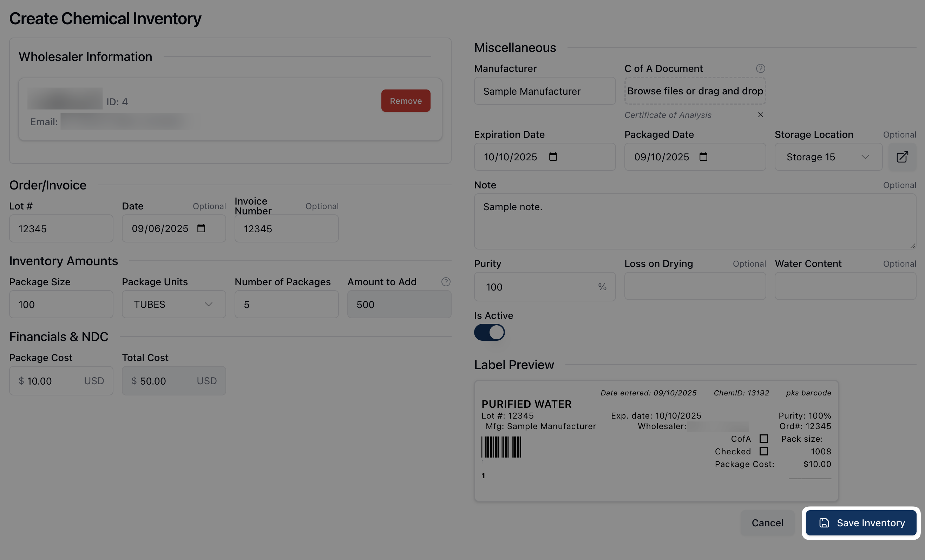Focus the Loss on Drying input field
This screenshot has height=560, width=925.
(695, 286)
